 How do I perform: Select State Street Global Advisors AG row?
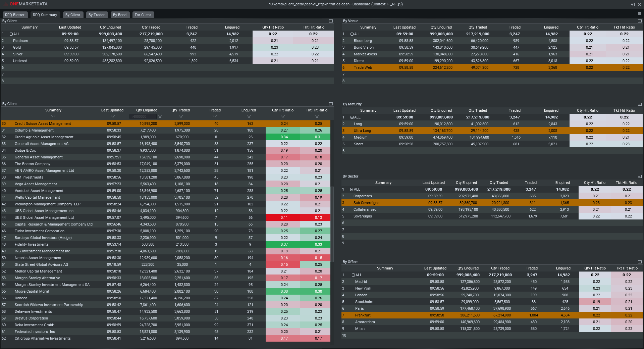coord(166,264)
